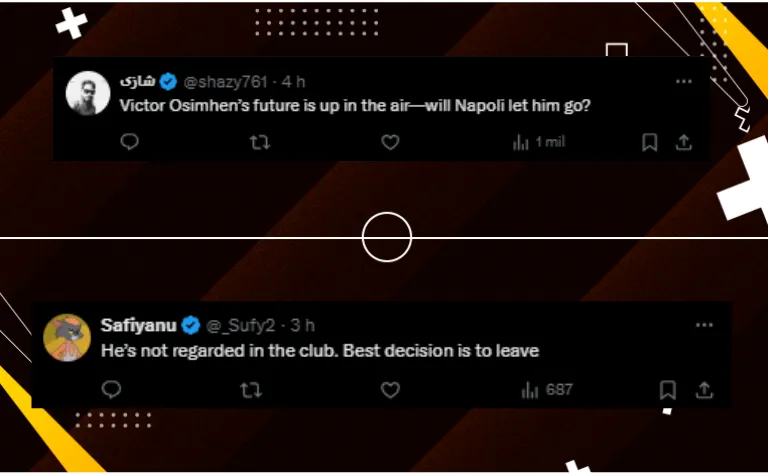Viewport: 768px width, 474px height.
Task: Reply to Safiyanu's tweet
Action: [x=111, y=390]
